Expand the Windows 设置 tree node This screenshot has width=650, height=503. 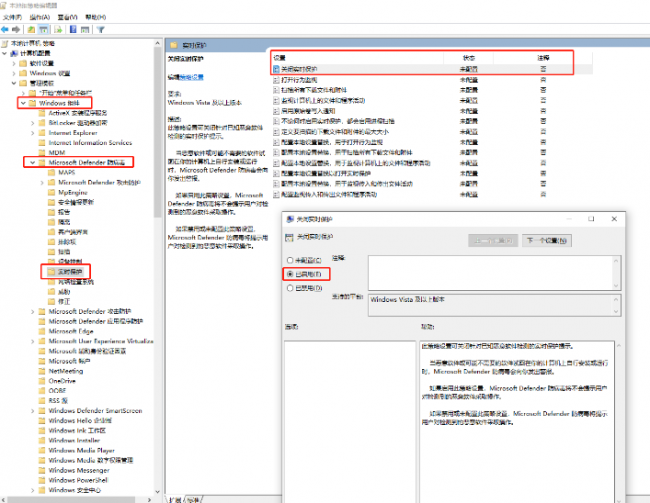(x=14, y=73)
